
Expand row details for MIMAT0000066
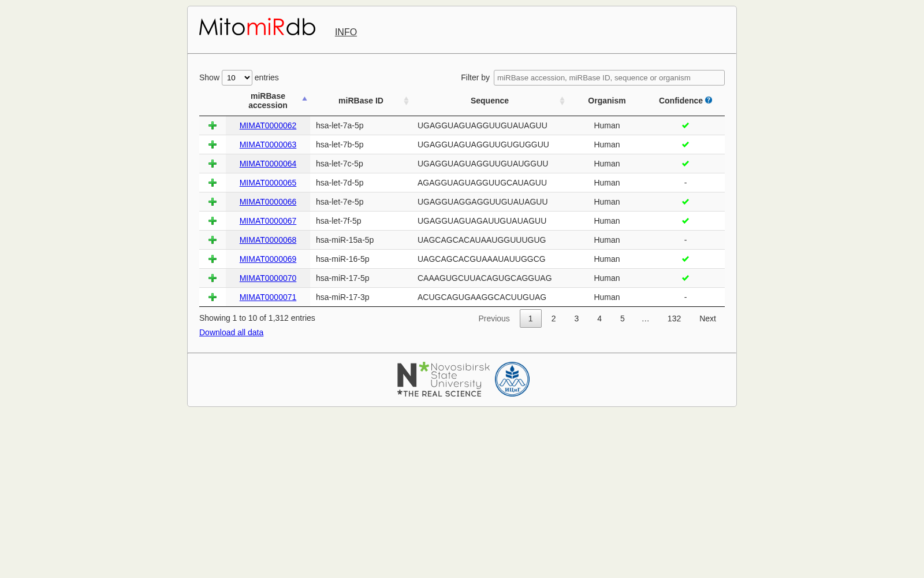coord(213,202)
